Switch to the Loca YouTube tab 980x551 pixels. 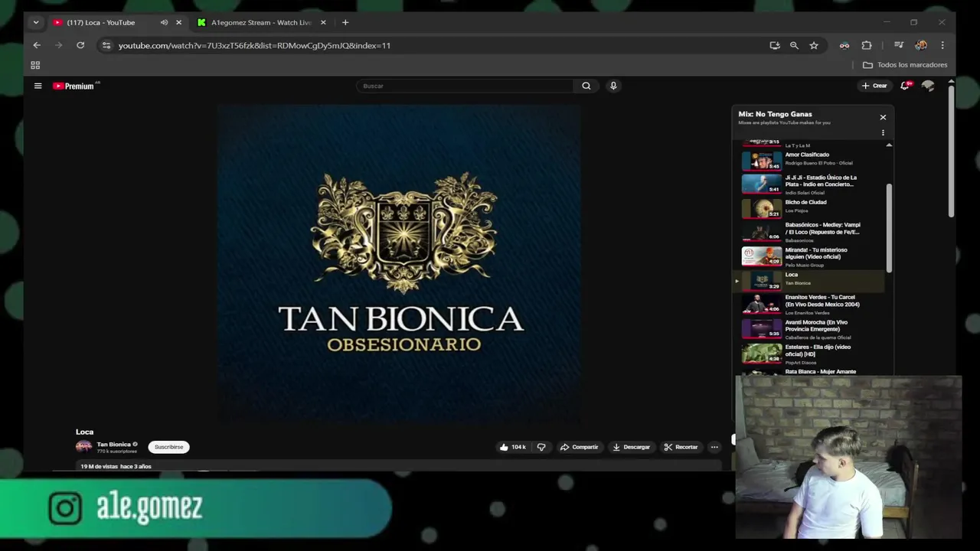tap(101, 22)
